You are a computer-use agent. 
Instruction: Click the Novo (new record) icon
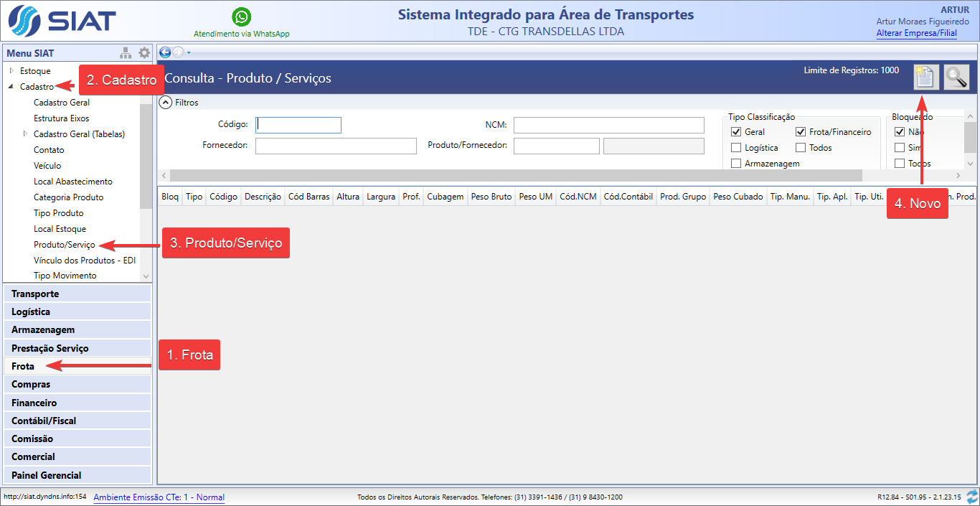tap(925, 77)
